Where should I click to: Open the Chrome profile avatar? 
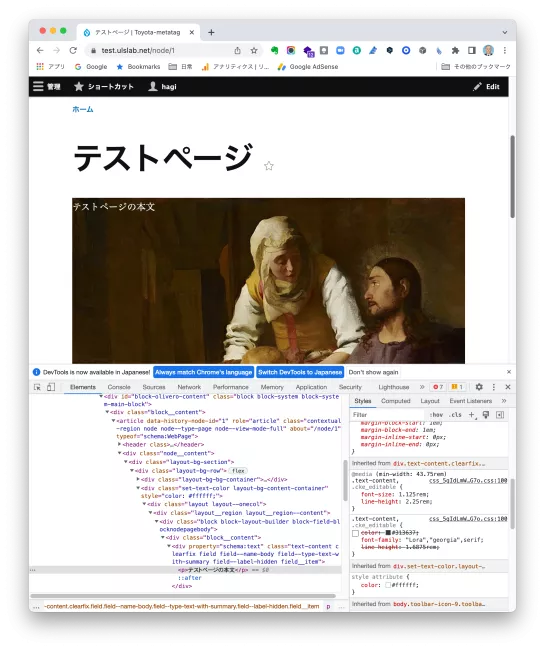488,51
